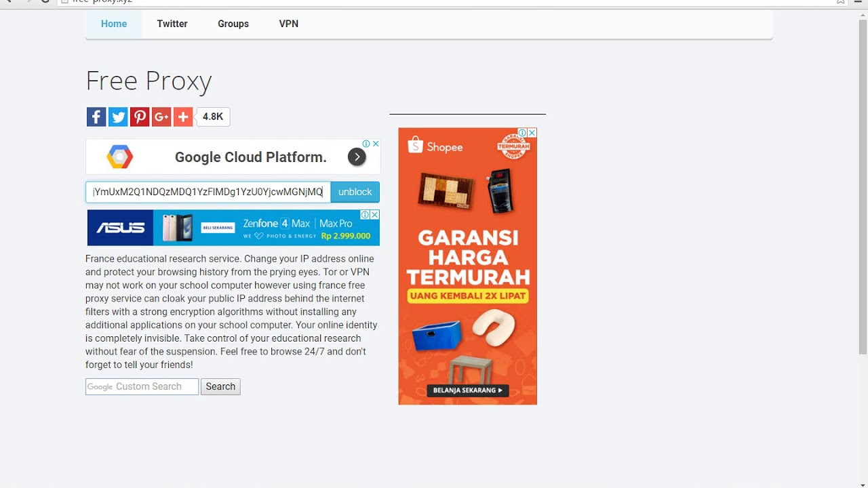
Task: Share page via Pinterest icon
Action: (x=140, y=117)
